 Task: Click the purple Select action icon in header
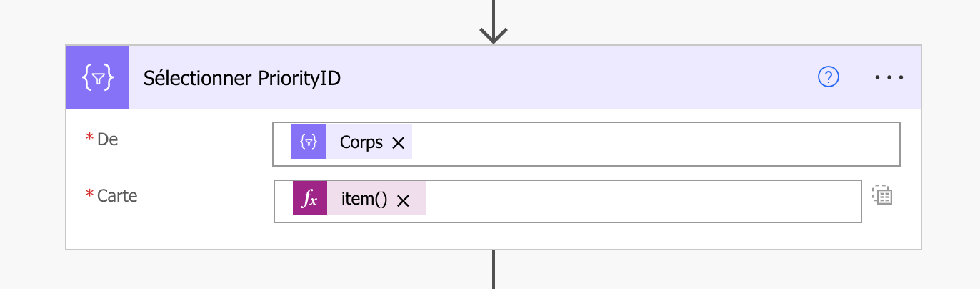point(97,78)
